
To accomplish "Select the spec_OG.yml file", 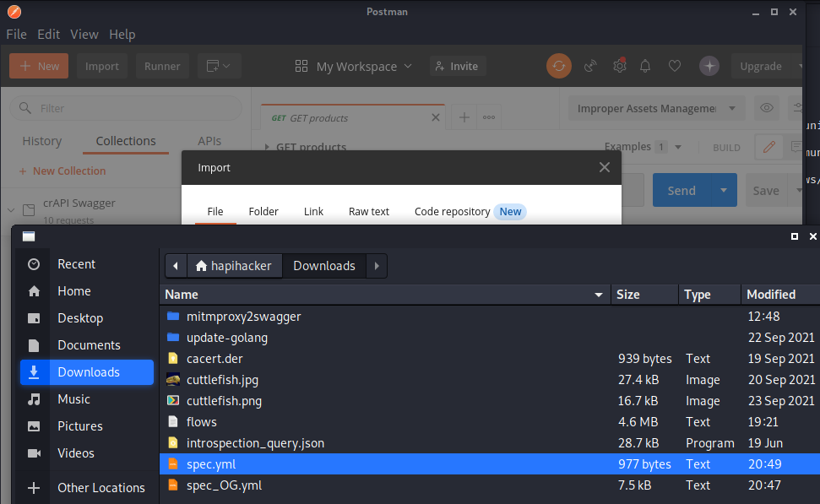I will click(224, 485).
